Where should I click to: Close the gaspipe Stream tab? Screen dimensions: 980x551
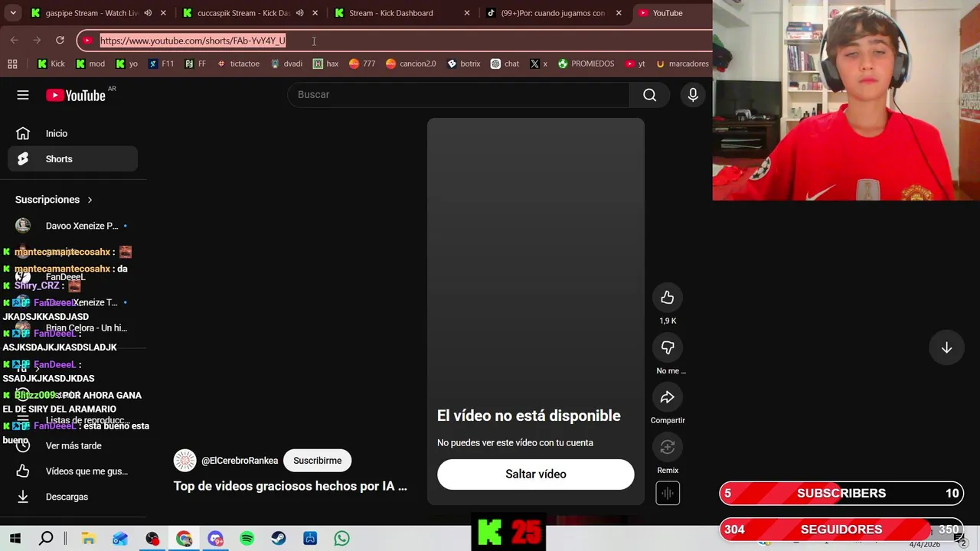pyautogui.click(x=163, y=13)
